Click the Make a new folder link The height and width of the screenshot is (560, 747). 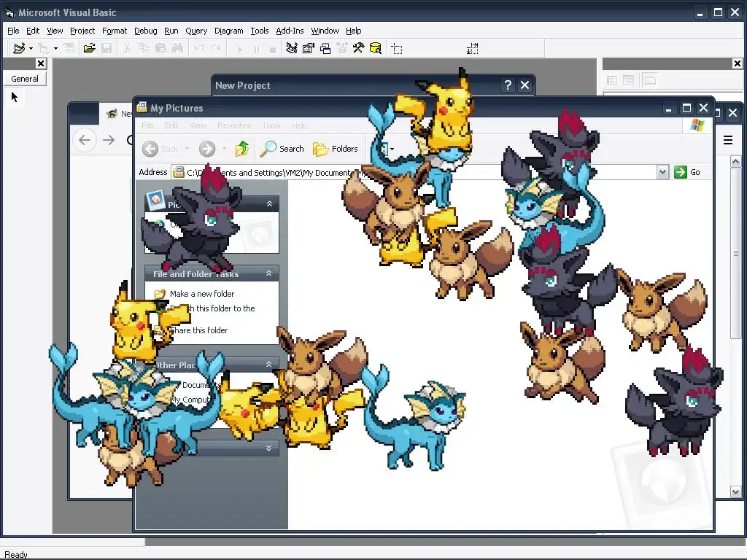202,294
